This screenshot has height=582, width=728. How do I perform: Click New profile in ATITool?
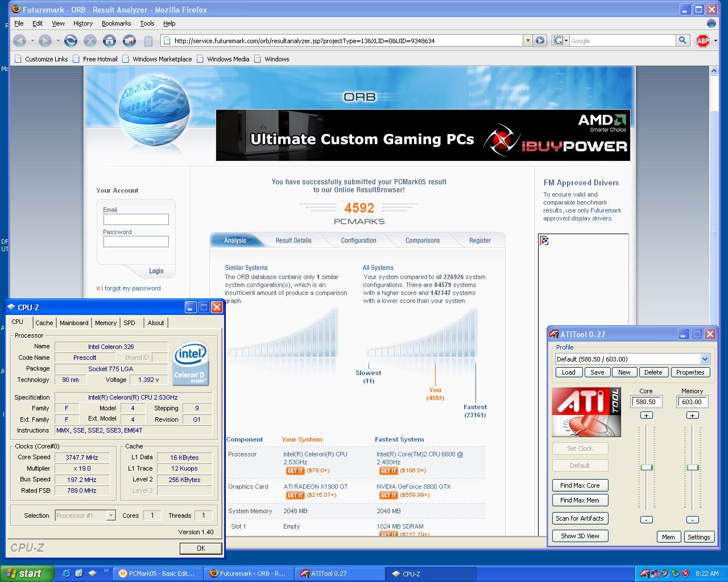[624, 372]
